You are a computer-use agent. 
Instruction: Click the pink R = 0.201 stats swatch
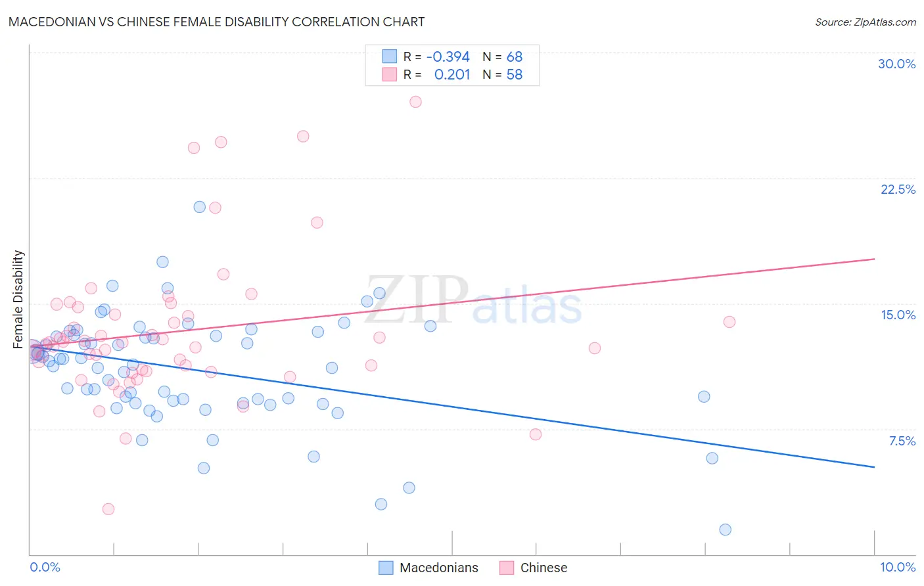pos(390,74)
